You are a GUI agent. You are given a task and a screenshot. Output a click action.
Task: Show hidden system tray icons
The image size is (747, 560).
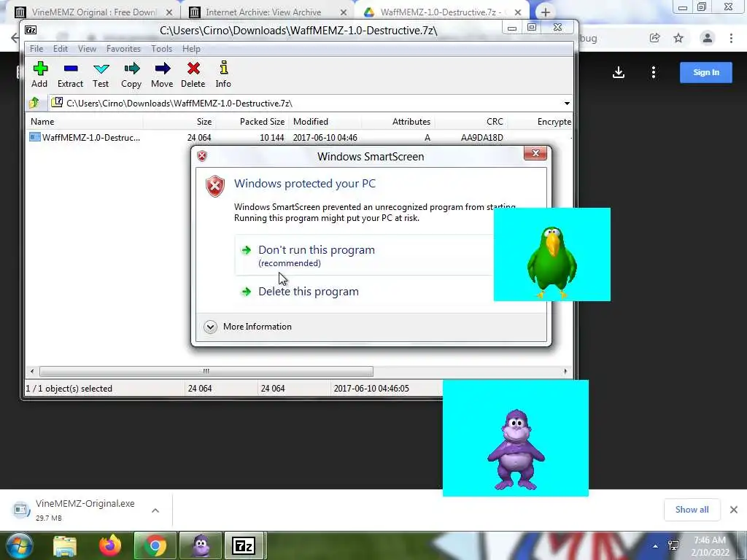[656, 546]
